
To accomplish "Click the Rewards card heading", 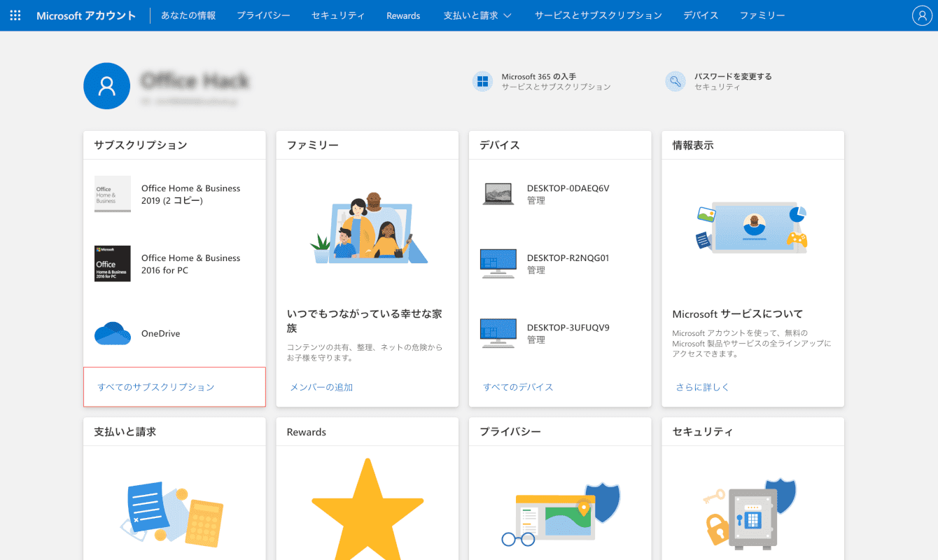I will (307, 432).
